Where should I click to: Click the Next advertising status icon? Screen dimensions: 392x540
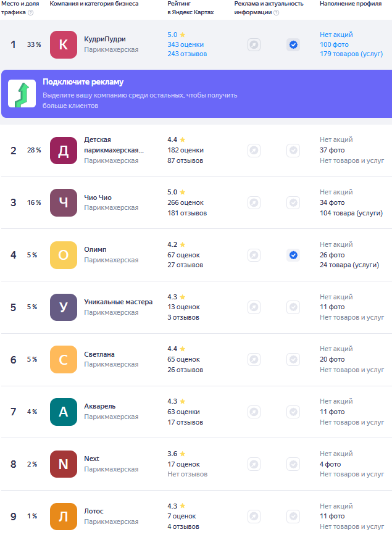tap(254, 464)
